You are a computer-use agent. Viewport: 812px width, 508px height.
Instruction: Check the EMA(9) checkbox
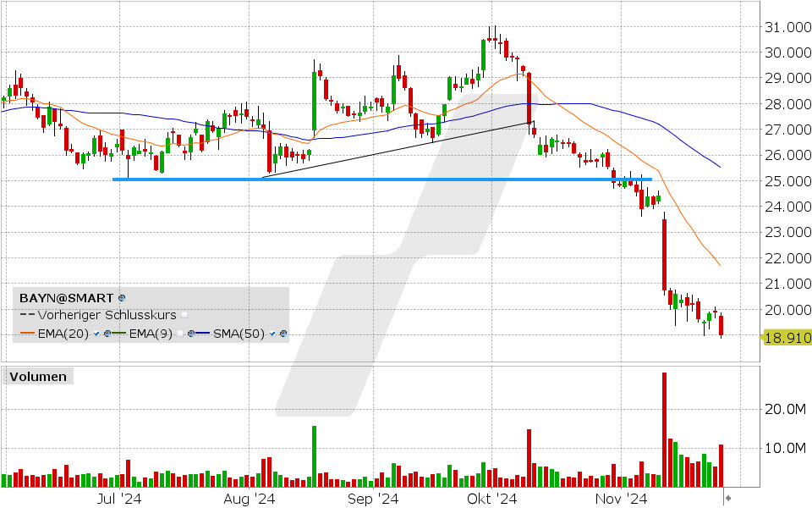point(179,334)
